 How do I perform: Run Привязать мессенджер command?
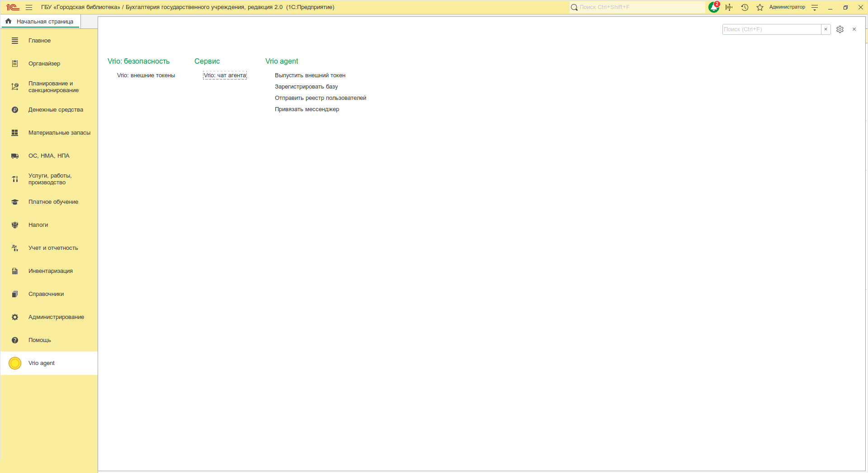[307, 109]
